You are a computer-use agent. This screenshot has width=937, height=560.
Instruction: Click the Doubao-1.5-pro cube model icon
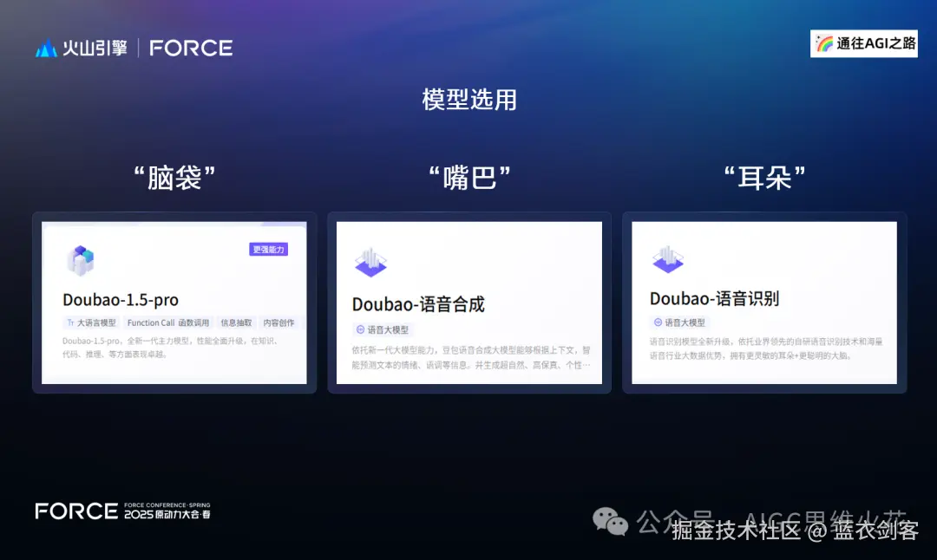coord(82,259)
